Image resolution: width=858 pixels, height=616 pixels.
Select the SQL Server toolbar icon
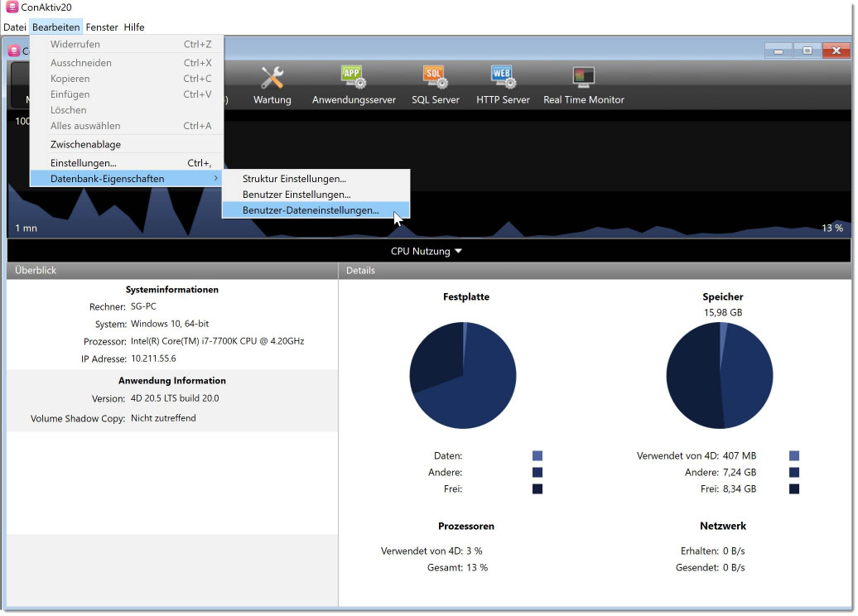coord(435,79)
